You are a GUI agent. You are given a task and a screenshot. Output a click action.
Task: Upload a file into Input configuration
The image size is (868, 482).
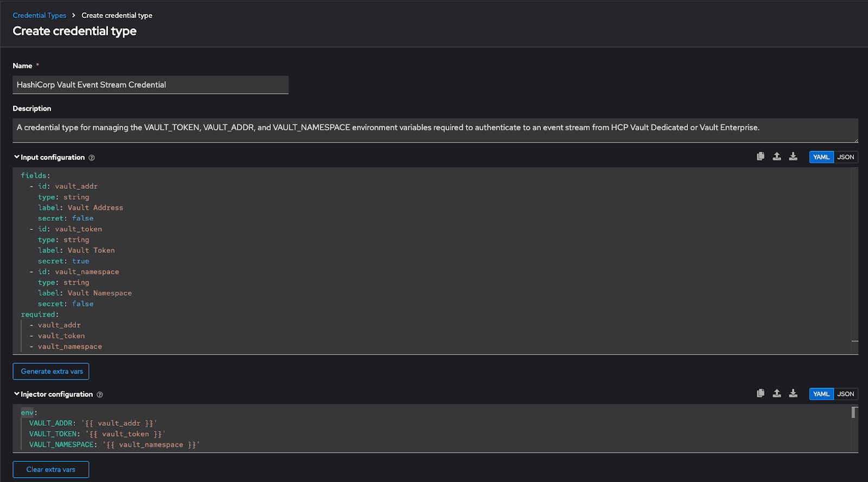click(x=777, y=157)
